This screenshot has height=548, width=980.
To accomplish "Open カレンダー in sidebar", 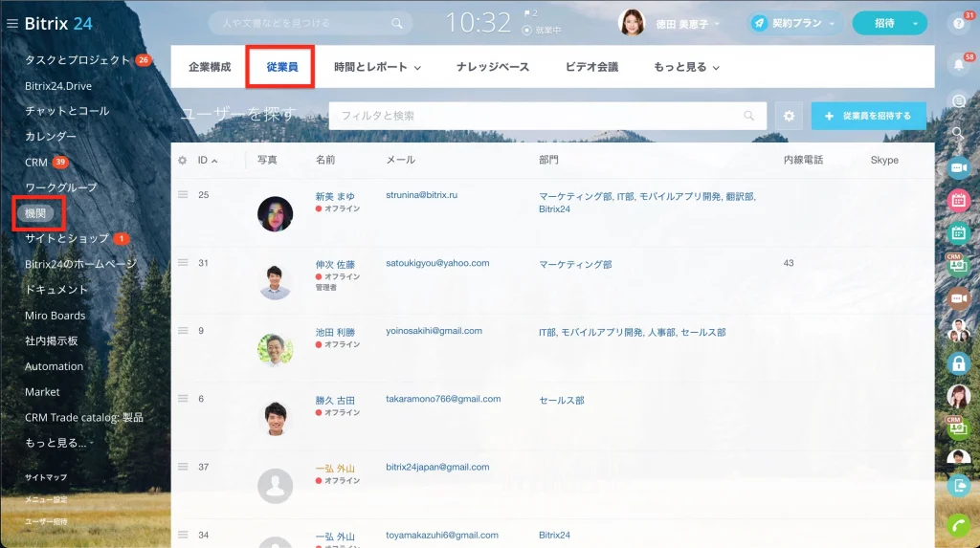I will (51, 136).
